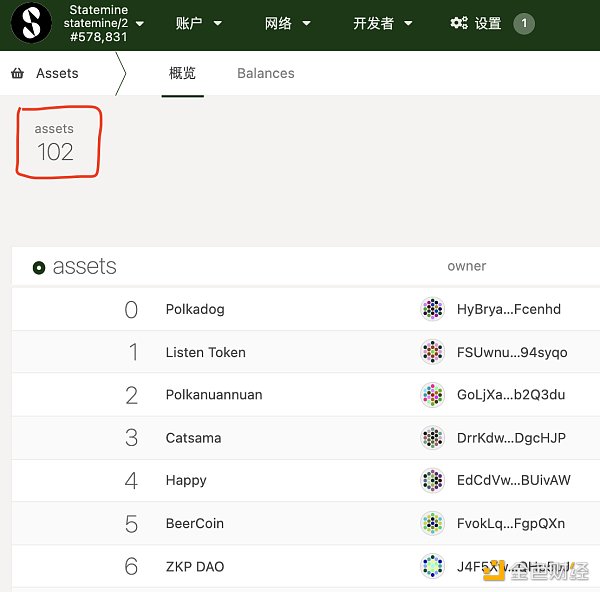This screenshot has height=592, width=600.
Task: Expand the 网络 menu
Action: coord(287,23)
